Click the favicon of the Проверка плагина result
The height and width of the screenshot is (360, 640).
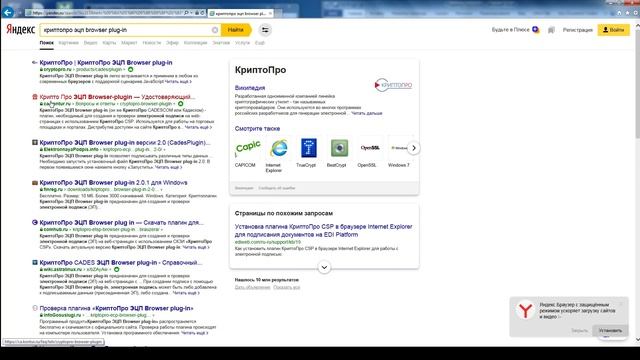[x=35, y=308]
